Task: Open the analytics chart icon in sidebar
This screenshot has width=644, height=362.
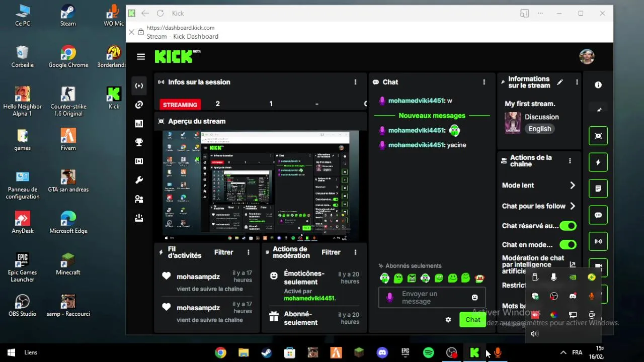Action: point(139,124)
